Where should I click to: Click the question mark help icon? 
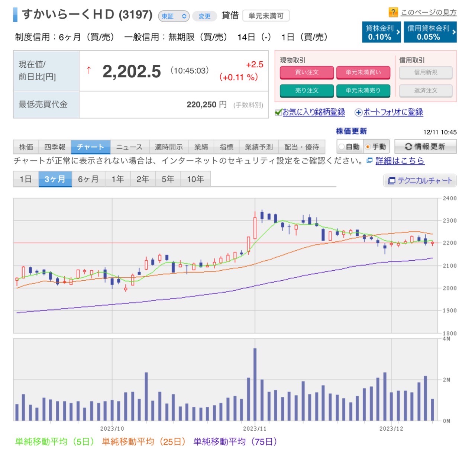coord(393,12)
